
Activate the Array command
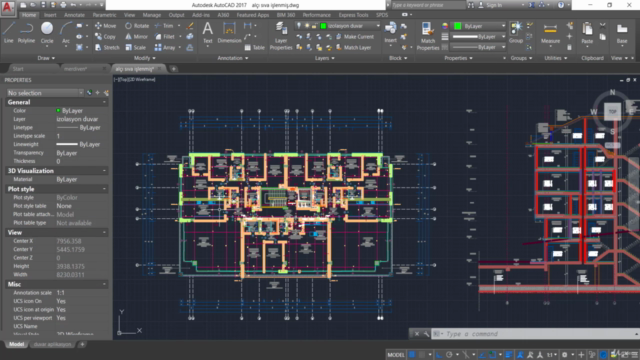click(x=165, y=47)
